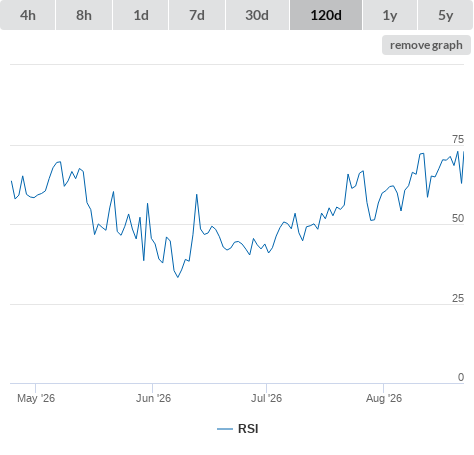Click the 0 baseline y-axis label
This screenshot has height=455, width=474.
[x=461, y=377]
